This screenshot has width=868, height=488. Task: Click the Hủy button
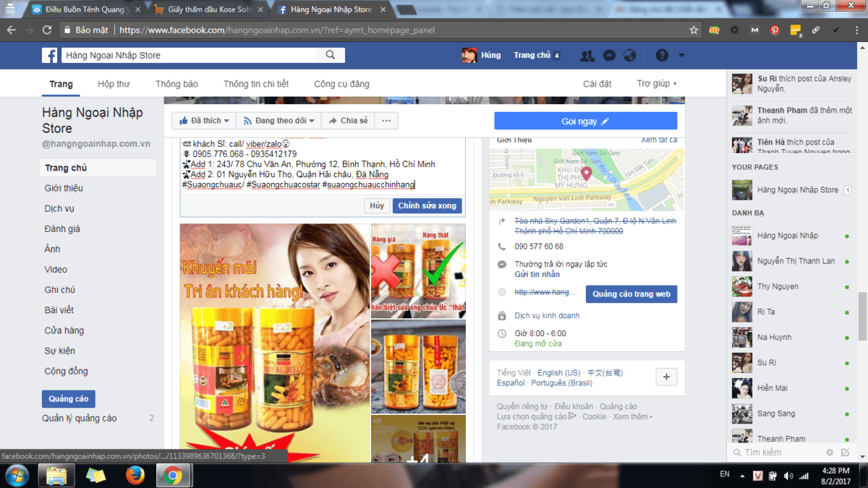click(377, 206)
